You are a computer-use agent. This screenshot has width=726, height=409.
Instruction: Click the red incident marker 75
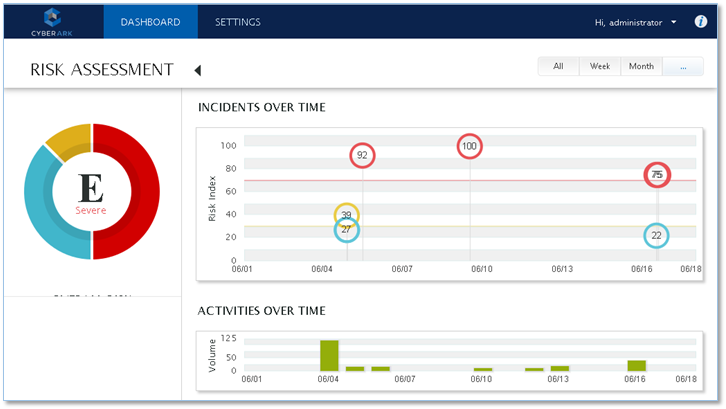click(x=657, y=175)
